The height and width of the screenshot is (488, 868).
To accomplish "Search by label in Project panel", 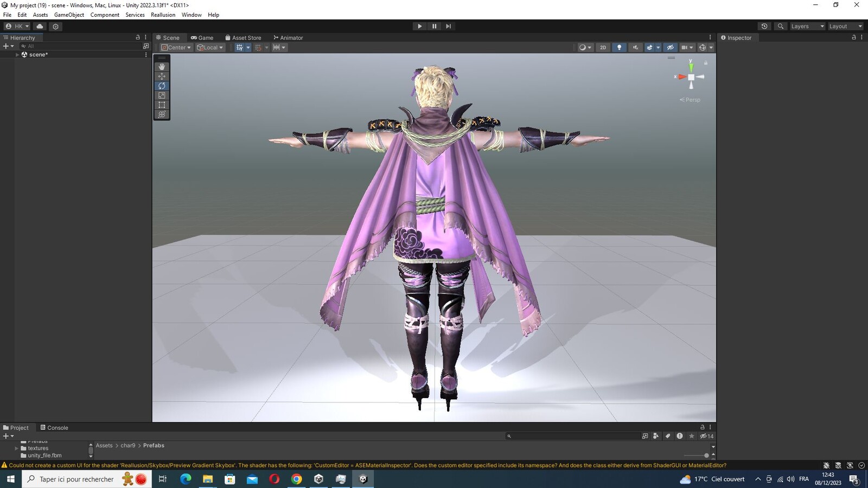I will [668, 436].
